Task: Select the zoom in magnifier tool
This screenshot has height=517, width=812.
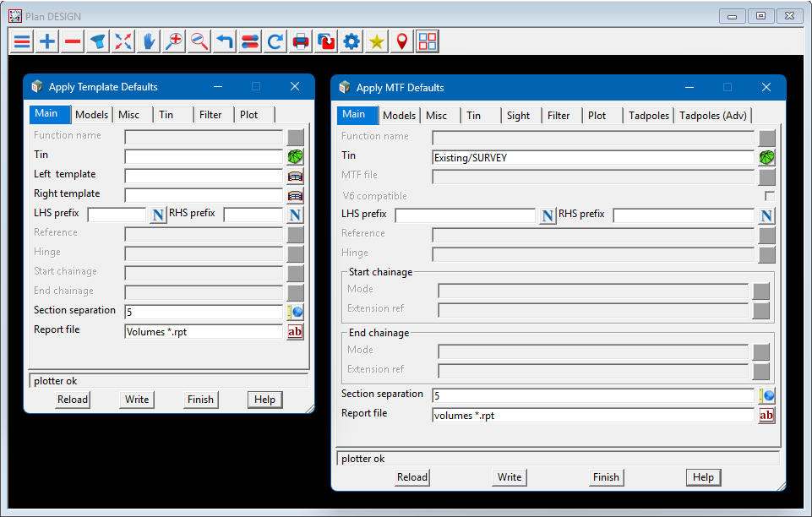Action: (x=174, y=41)
